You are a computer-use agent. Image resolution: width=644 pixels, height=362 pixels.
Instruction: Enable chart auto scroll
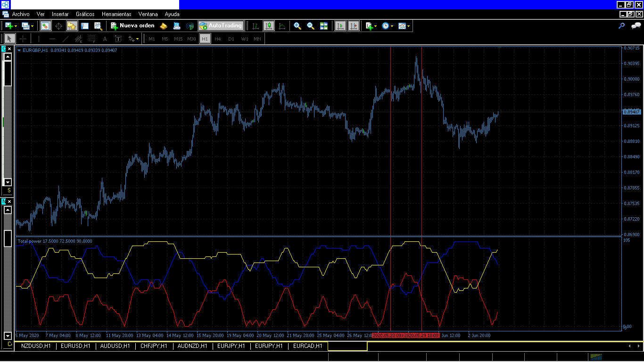(x=340, y=26)
